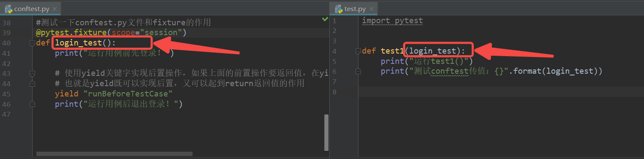Screen dimensions: 644x159
Task: Click the Python file icon on conftest.py tab
Action: pyautogui.click(x=8, y=9)
